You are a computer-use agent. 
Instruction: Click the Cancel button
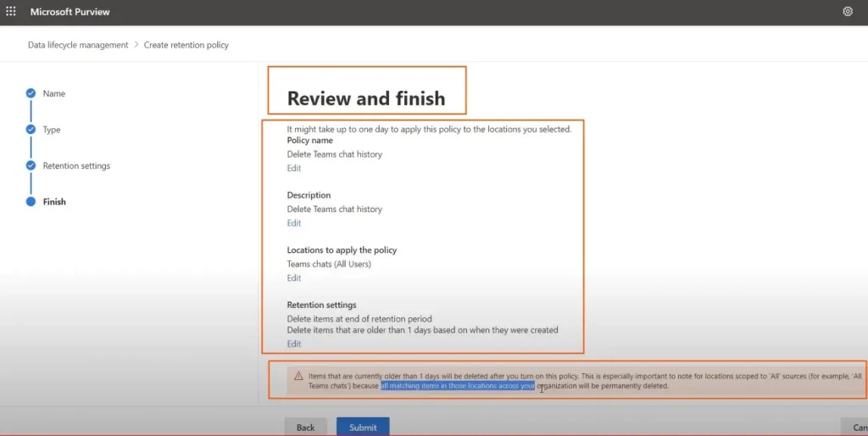tap(854, 427)
